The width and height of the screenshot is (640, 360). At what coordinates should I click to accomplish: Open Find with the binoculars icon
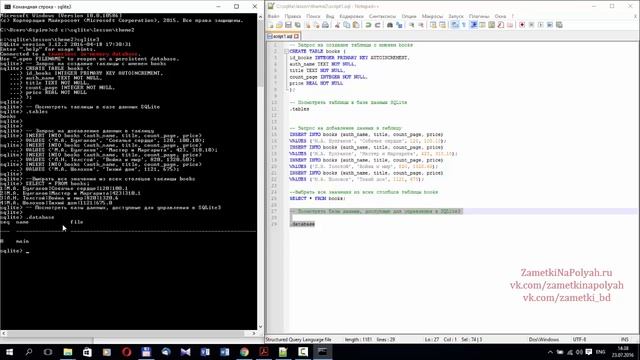tap(390, 25)
